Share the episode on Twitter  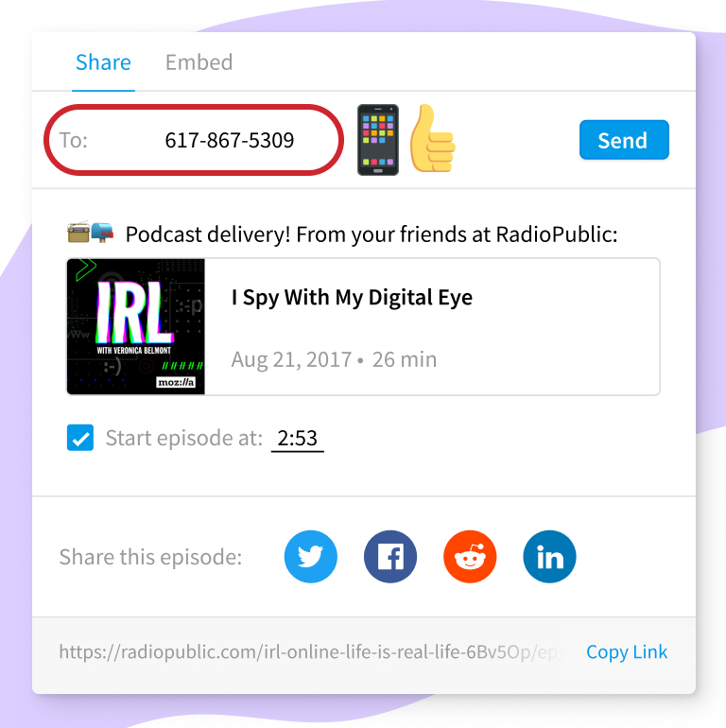pyautogui.click(x=311, y=556)
